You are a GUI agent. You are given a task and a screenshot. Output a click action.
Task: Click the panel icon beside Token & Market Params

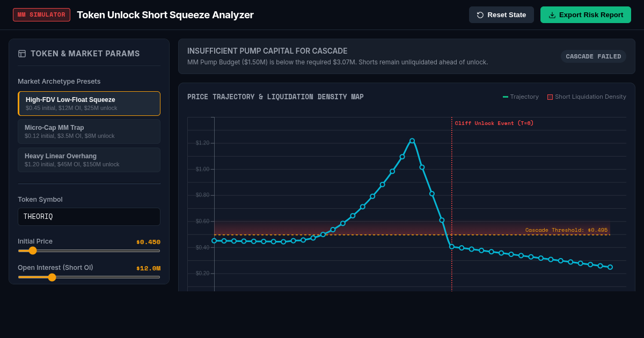22,54
